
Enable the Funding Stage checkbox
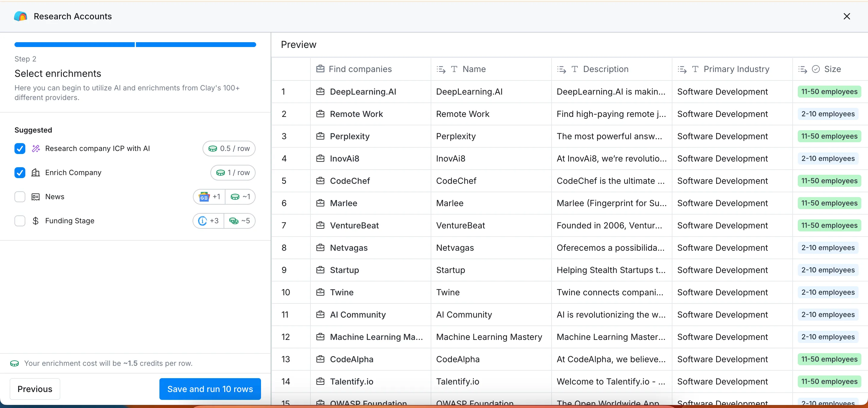pyautogui.click(x=20, y=221)
